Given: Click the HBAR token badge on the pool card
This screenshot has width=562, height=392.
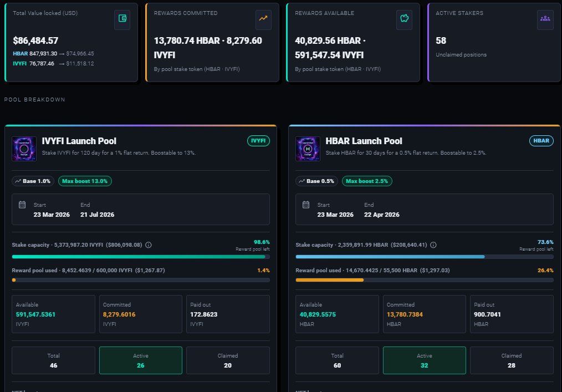Looking at the screenshot, I should (x=541, y=141).
